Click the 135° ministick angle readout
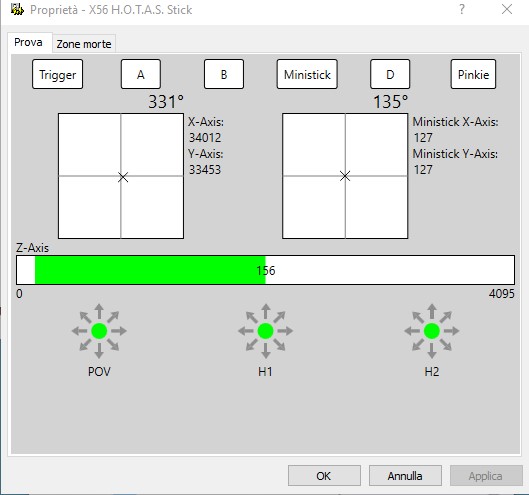Screen dimensions: 529x495 coord(390,102)
